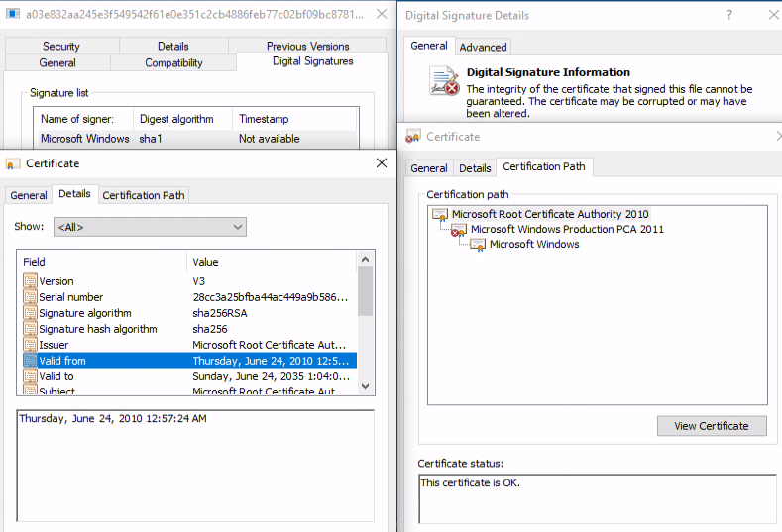Screen dimensions: 782x532
Task: Click the sha256RSA value
Action: (x=220, y=313)
